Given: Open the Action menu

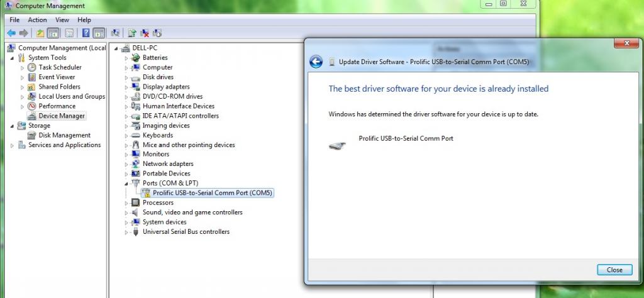Looking at the screenshot, I should pos(37,19).
